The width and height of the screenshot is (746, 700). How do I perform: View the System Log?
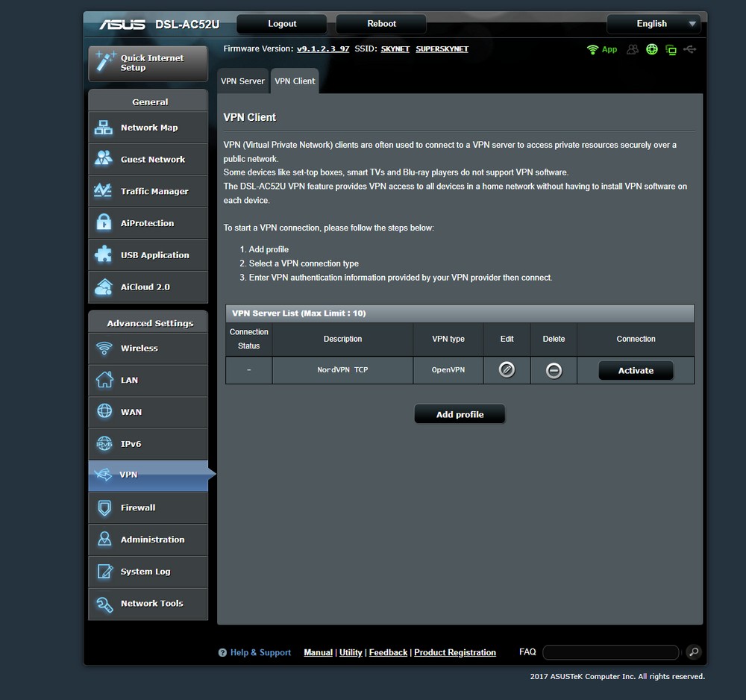[148, 572]
